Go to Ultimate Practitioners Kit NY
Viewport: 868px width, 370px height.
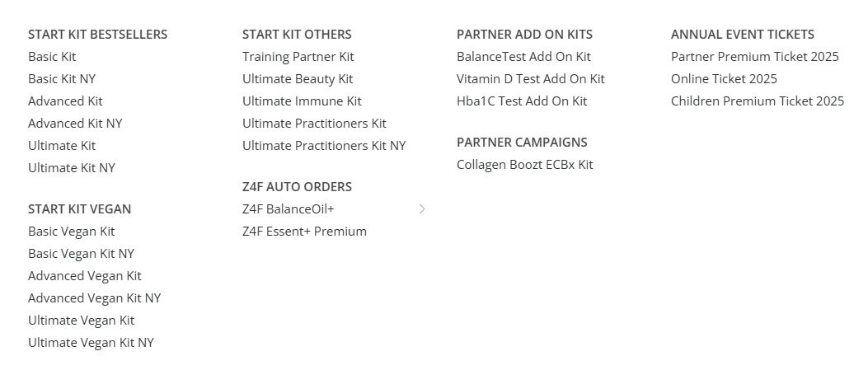tap(324, 146)
